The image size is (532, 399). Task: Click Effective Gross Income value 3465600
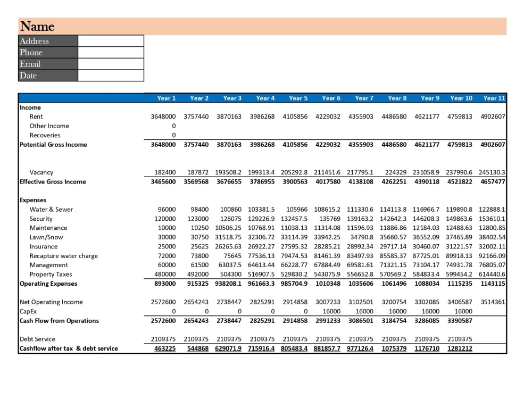(163, 181)
